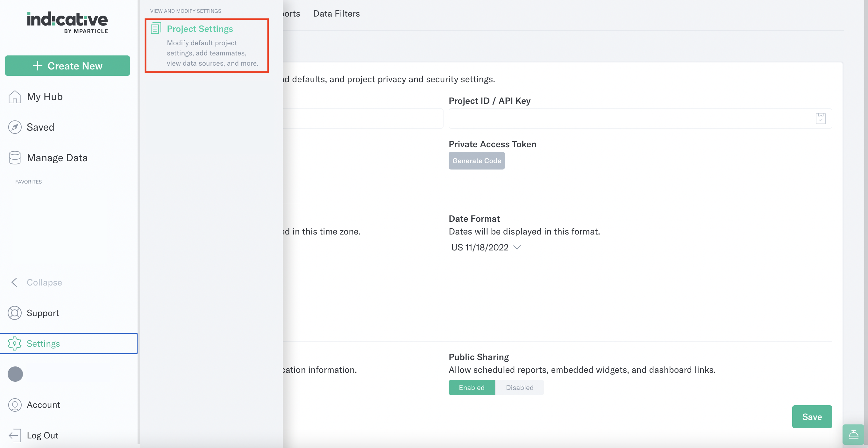Select the Settings gear icon
Screen dimensions: 868x448
point(15,343)
